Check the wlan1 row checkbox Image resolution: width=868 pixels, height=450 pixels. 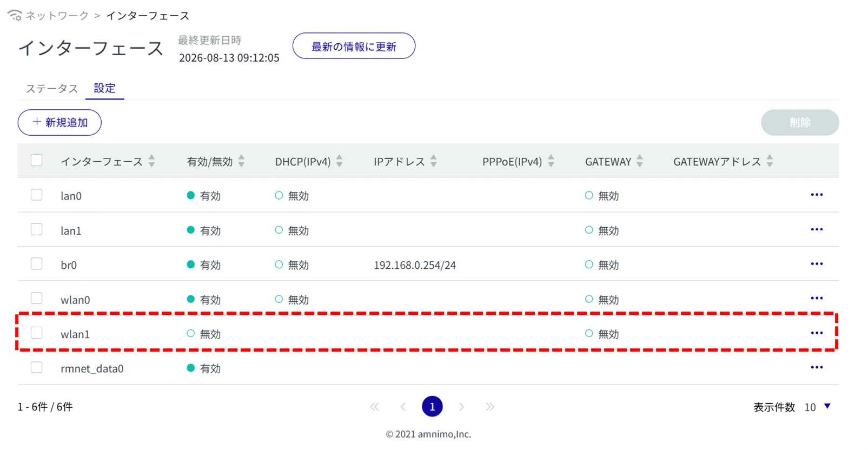pyautogui.click(x=36, y=333)
